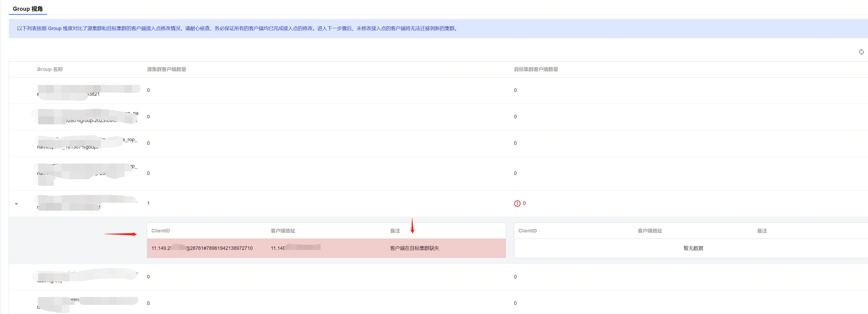Click the 客户端地址 header in source sub-table
Viewport: 868px width, 314px height.
pos(283,231)
